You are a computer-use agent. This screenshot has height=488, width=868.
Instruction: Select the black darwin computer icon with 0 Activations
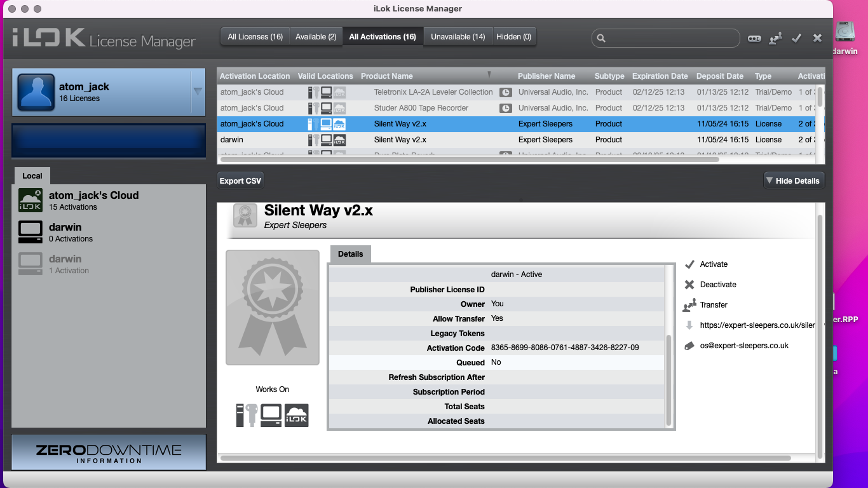tap(31, 232)
